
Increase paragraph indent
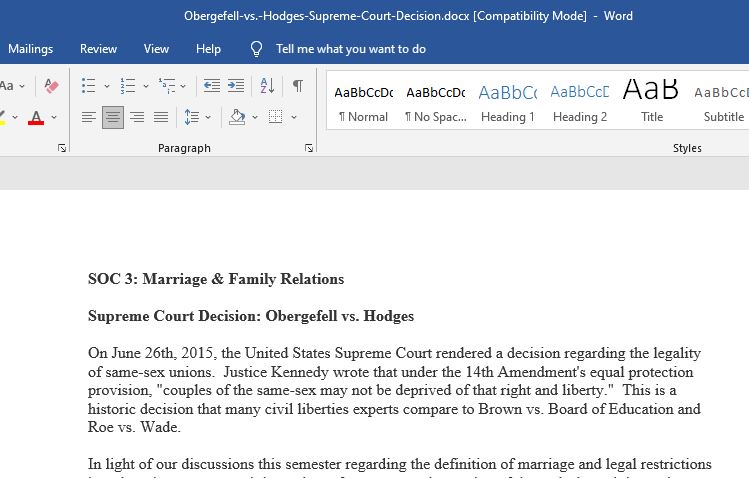pos(236,86)
